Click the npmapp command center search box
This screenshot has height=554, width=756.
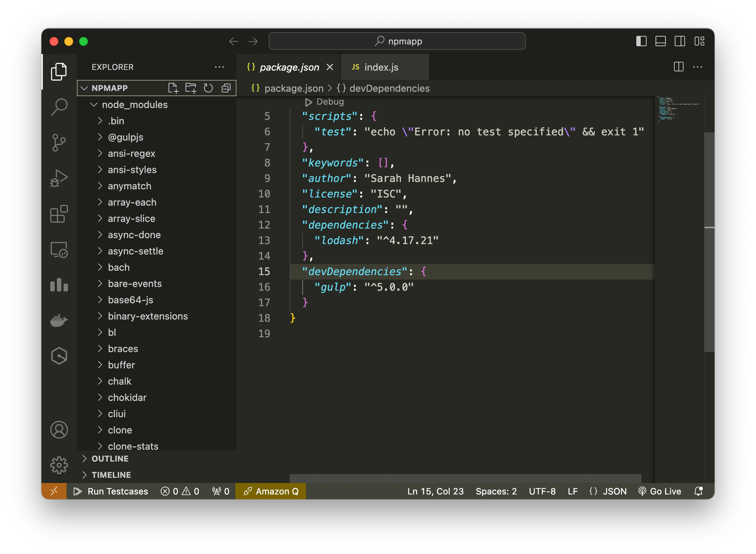pyautogui.click(x=397, y=41)
